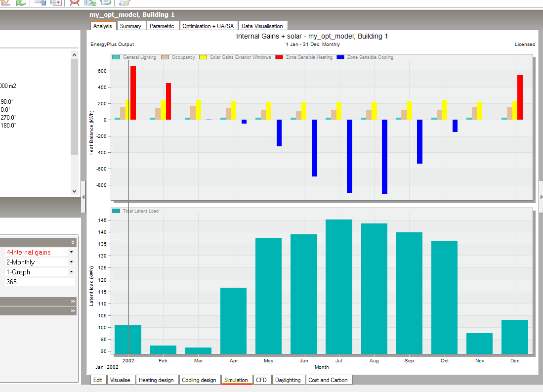Open the 2-Monthly interval dropdown

71,261
